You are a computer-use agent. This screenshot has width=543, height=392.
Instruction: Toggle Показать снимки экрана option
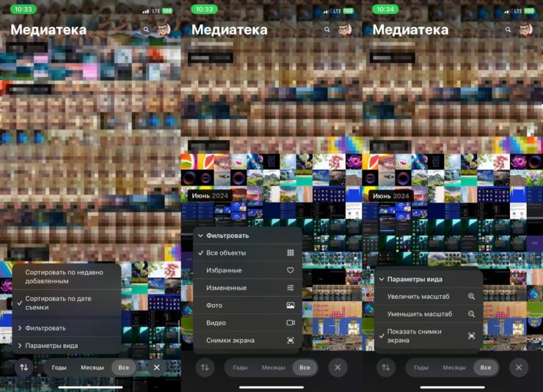point(429,336)
